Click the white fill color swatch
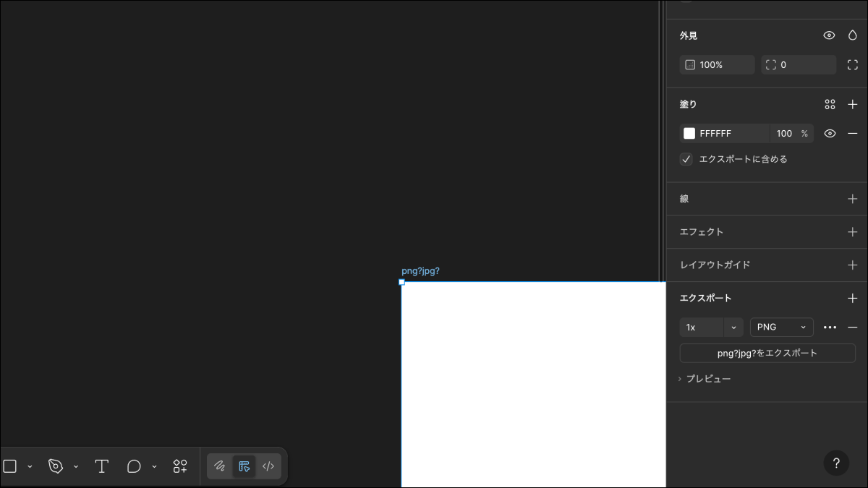This screenshot has width=868, height=488. click(689, 134)
